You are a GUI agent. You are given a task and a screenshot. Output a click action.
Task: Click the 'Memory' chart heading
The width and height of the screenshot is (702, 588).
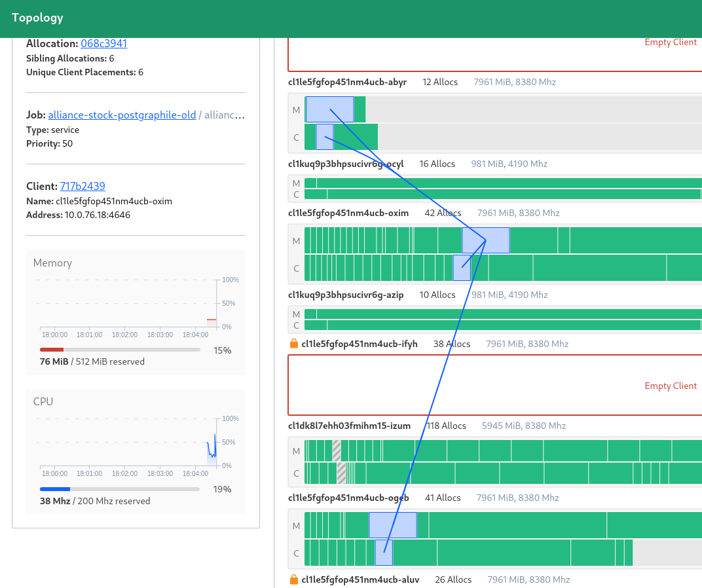52,263
